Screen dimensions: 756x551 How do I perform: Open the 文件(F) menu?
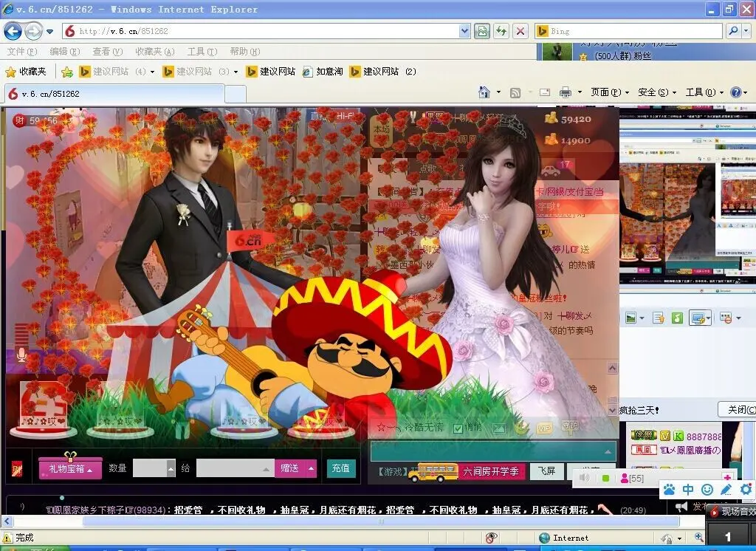[x=22, y=52]
